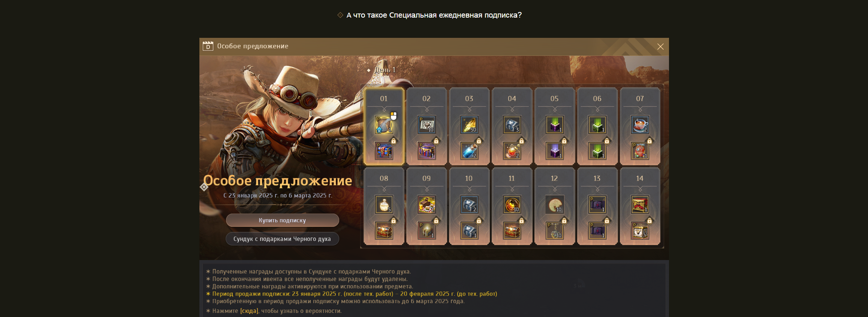Click day 08 perfume bottle reward icon

384,205
